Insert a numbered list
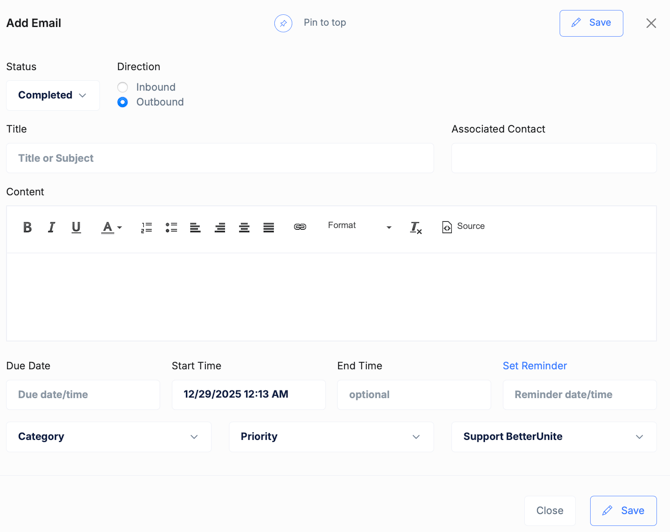This screenshot has width=670, height=532. click(x=146, y=227)
